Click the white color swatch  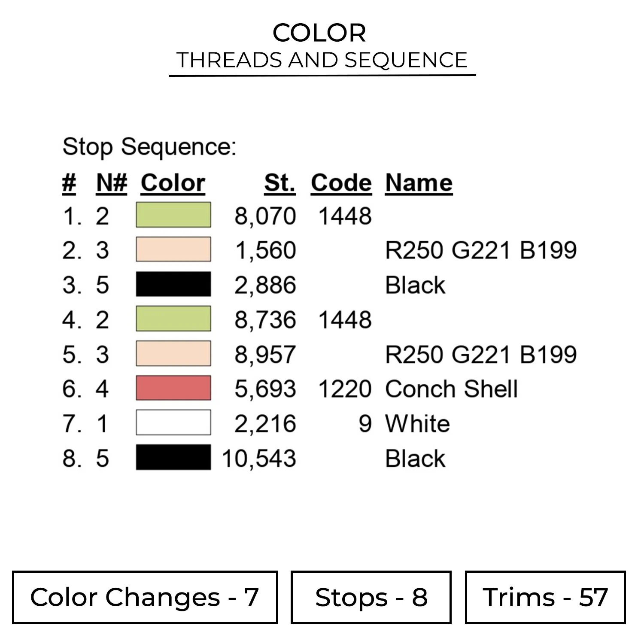coord(173,423)
